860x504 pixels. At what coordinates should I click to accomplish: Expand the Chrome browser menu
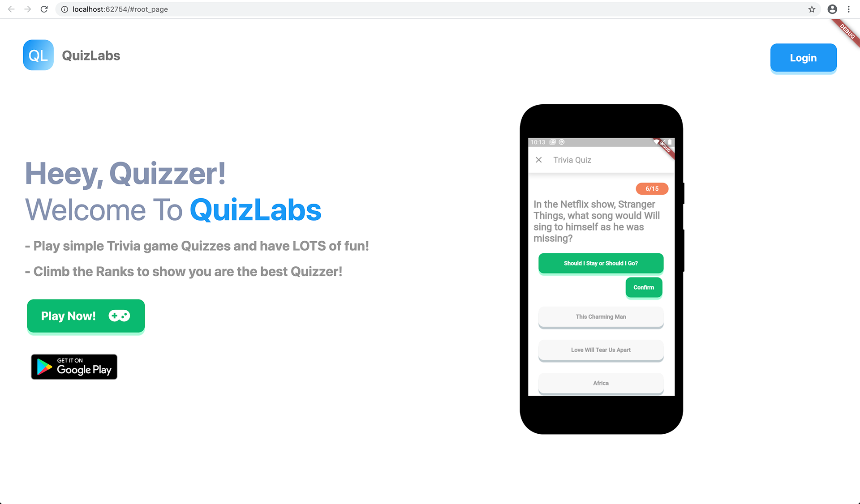[849, 9]
